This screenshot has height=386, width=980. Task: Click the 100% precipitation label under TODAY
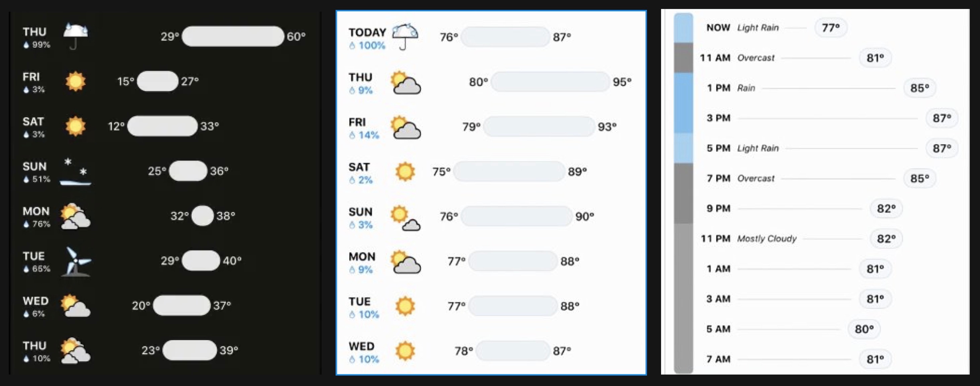[x=367, y=45]
